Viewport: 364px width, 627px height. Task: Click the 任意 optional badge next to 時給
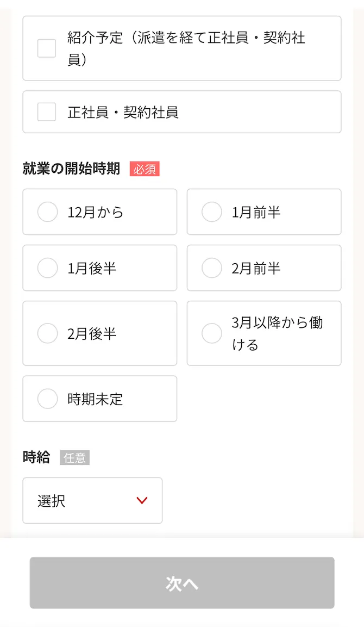point(74,457)
